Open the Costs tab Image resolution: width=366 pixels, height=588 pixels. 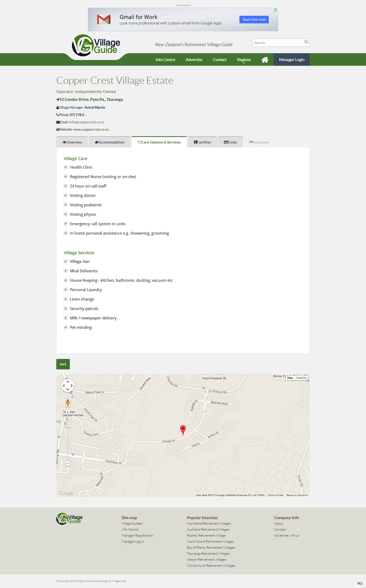coord(230,142)
